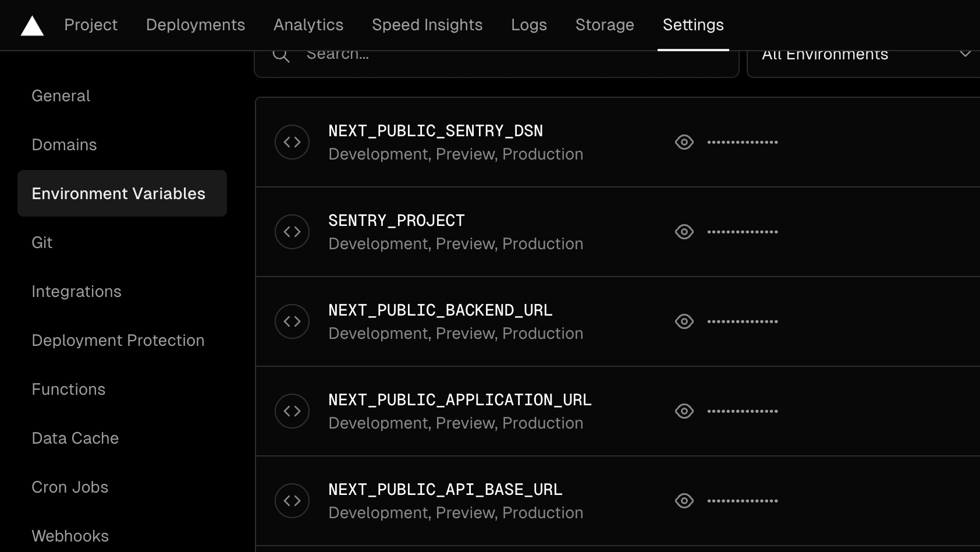The image size is (980, 552).
Task: Click the search magnifier icon
Action: click(281, 54)
